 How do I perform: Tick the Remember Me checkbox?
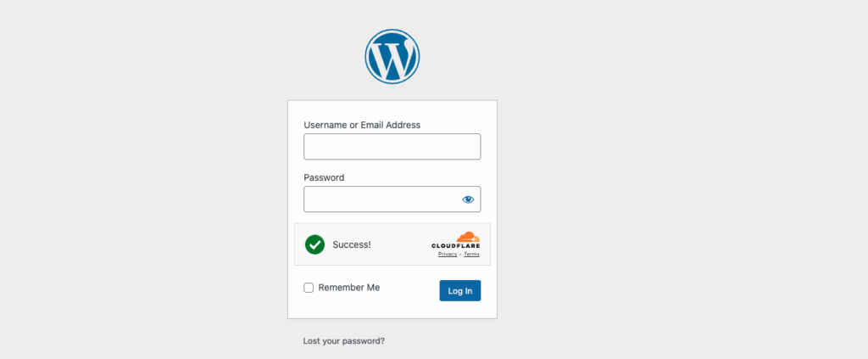(x=309, y=288)
